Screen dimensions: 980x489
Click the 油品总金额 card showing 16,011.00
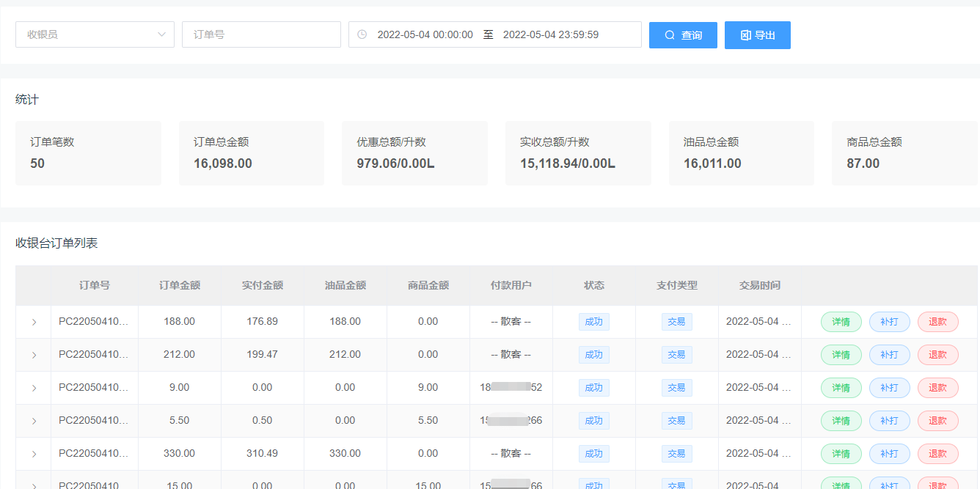pyautogui.click(x=742, y=153)
